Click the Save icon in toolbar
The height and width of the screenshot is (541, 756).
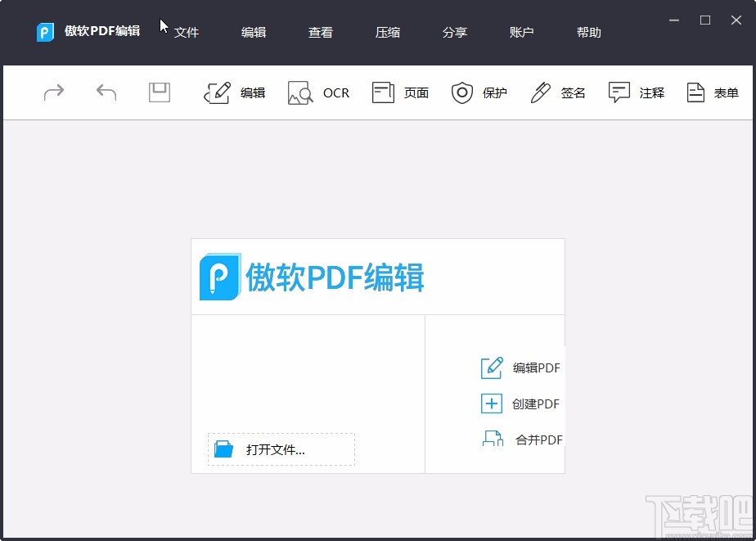click(159, 92)
